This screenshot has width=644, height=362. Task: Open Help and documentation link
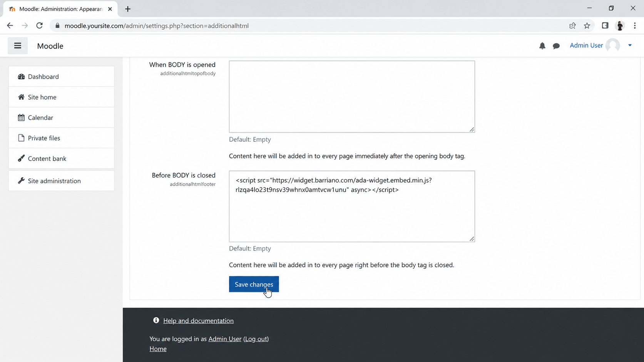[198, 320]
